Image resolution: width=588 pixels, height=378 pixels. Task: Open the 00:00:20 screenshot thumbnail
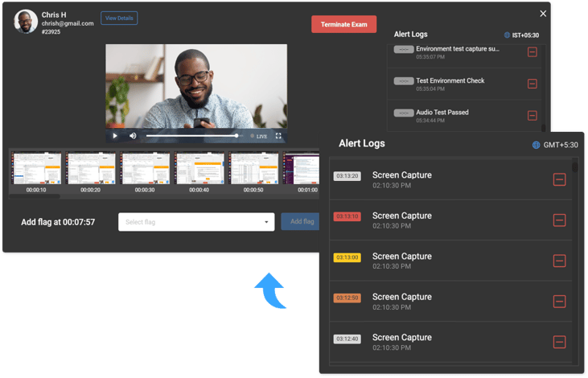click(x=91, y=168)
